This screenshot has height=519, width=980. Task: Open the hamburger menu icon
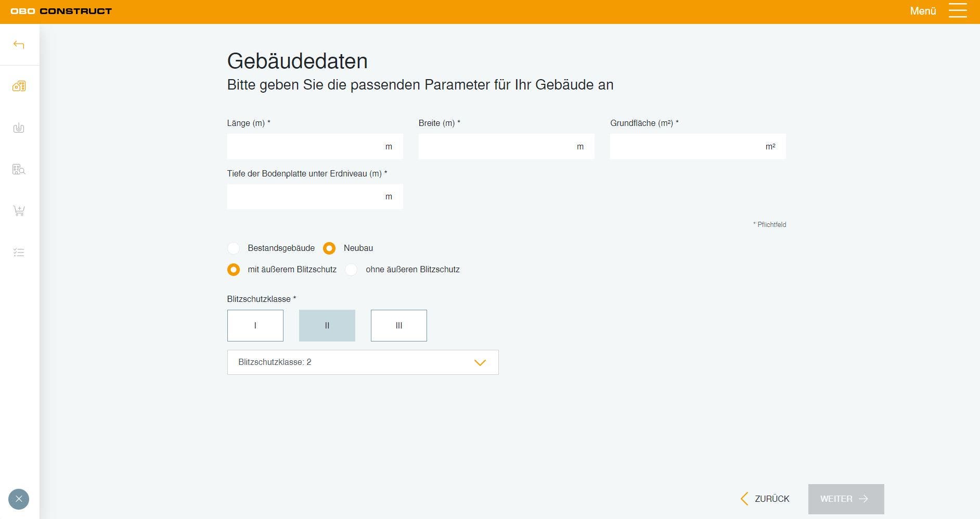tap(958, 11)
